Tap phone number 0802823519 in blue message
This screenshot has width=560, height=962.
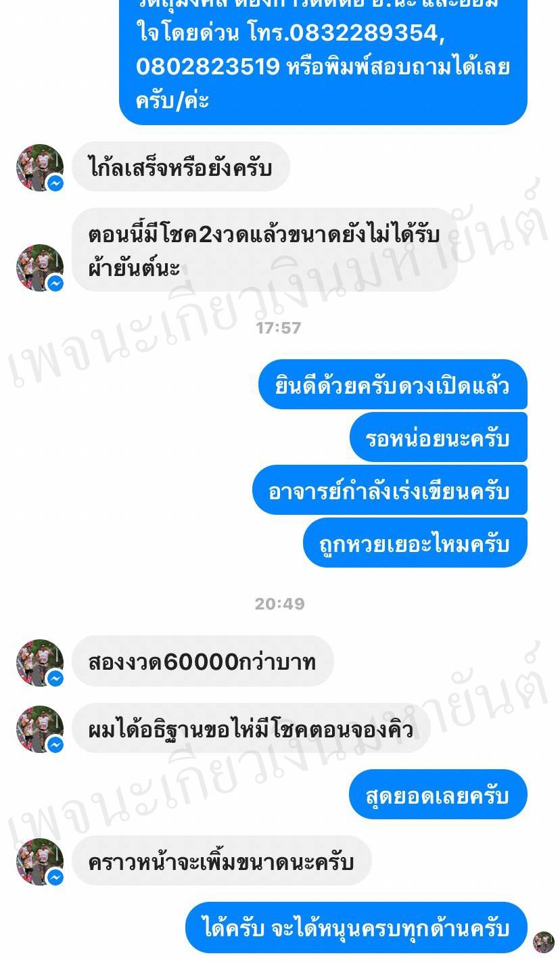pos(208,66)
